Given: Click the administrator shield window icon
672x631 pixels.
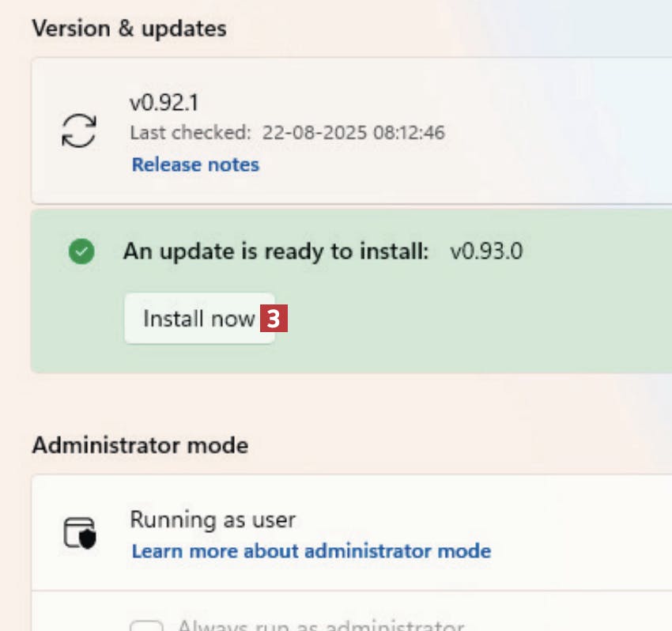Looking at the screenshot, I should (79, 533).
